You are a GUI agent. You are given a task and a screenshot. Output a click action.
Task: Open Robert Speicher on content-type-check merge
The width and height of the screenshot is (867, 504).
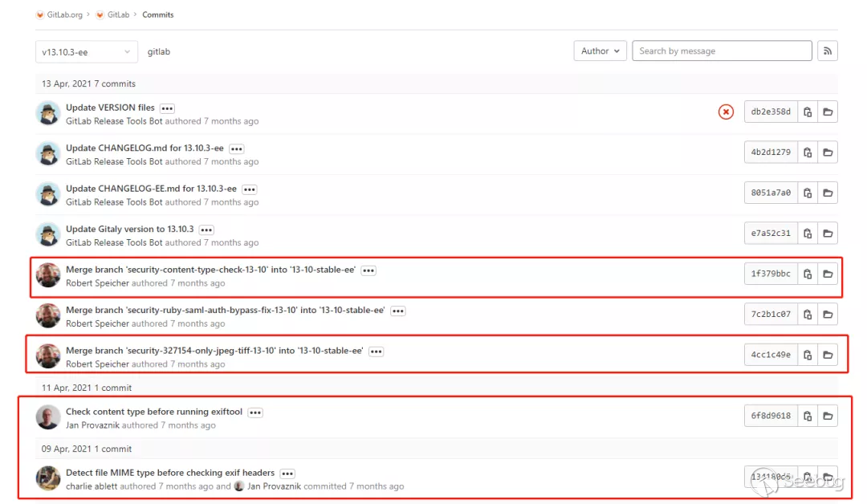(x=97, y=283)
